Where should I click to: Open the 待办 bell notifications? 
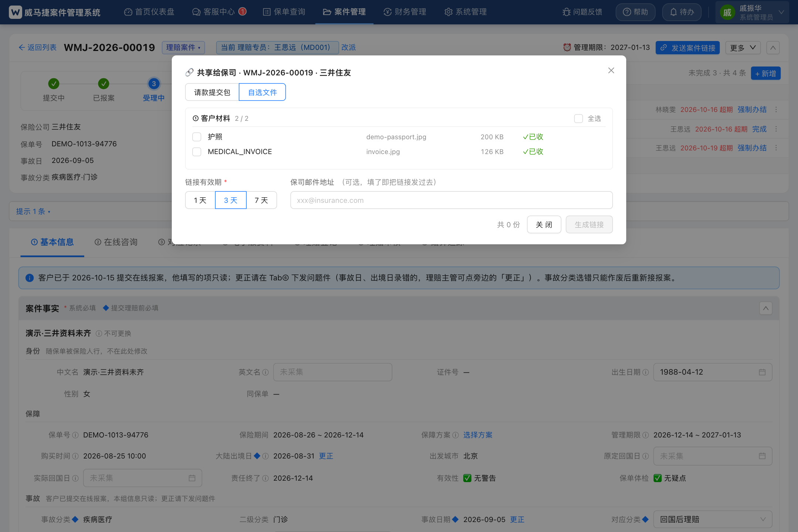(x=682, y=12)
